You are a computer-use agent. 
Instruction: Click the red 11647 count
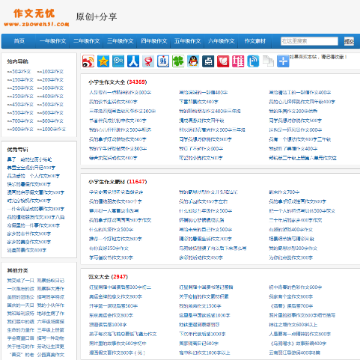coord(137,182)
